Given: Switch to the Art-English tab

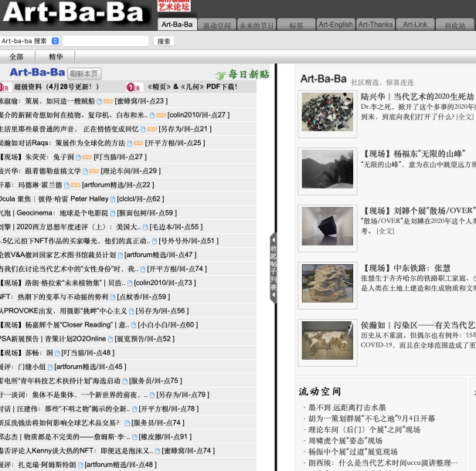Looking at the screenshot, I should tap(335, 25).
